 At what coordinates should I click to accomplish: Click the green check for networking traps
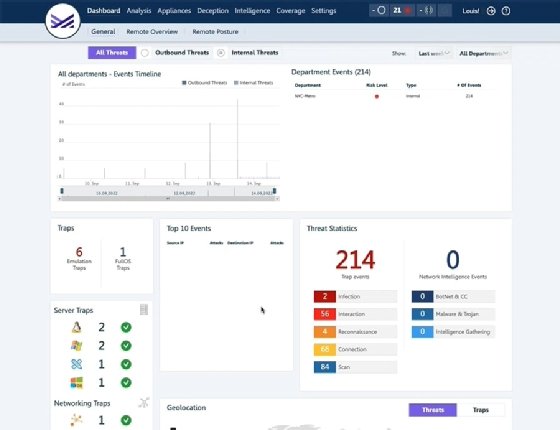coord(126,420)
